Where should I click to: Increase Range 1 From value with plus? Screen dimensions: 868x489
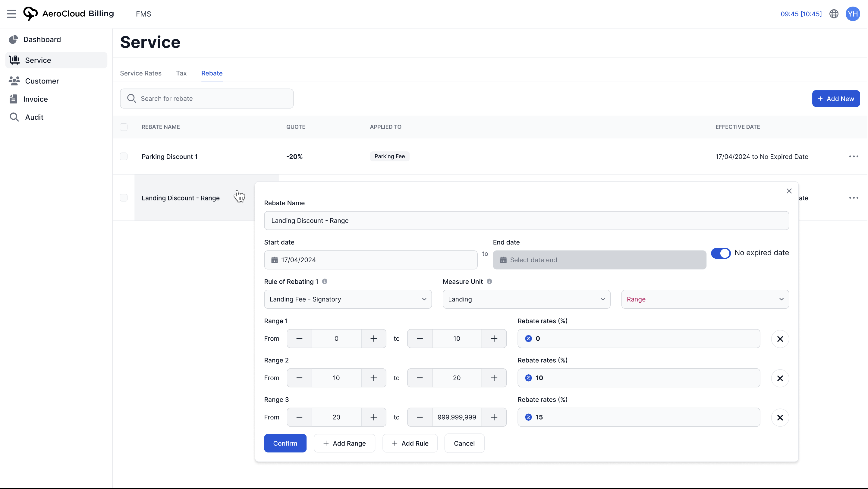(x=373, y=339)
